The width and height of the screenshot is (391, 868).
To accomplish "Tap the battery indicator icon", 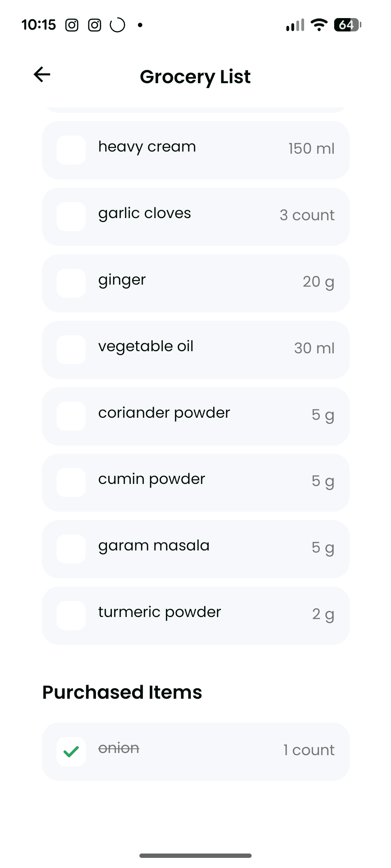I will [x=347, y=25].
